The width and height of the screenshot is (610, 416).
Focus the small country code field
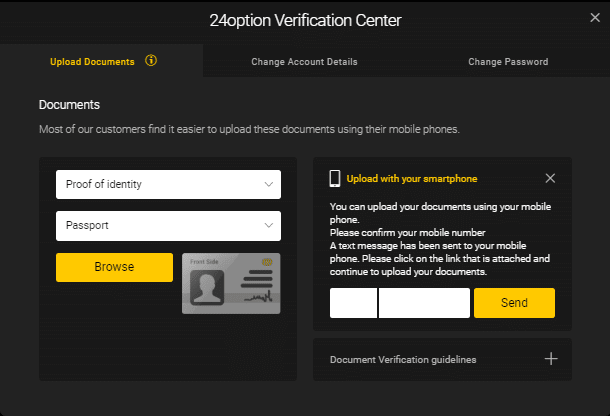pos(353,303)
